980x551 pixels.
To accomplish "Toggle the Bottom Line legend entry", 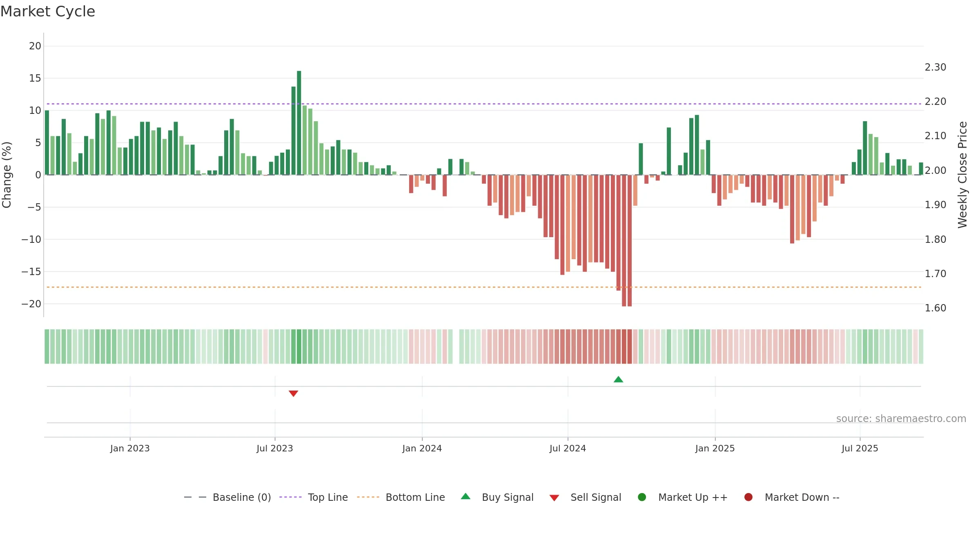I will tap(401, 497).
